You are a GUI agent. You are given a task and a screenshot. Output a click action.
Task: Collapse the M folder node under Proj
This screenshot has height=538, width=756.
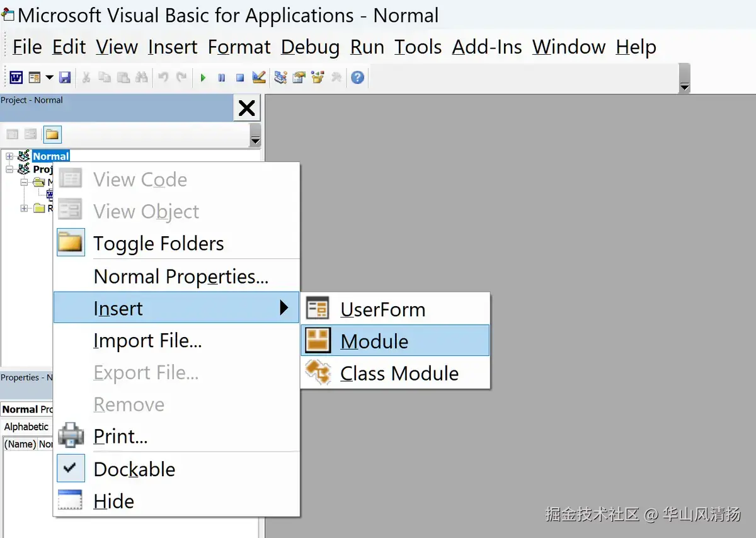coord(24,182)
